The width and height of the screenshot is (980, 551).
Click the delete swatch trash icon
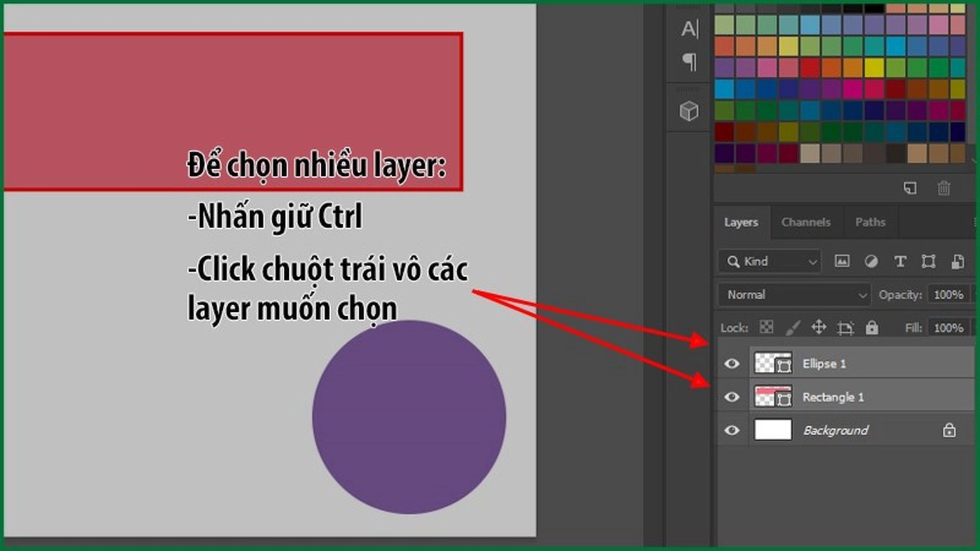point(944,188)
